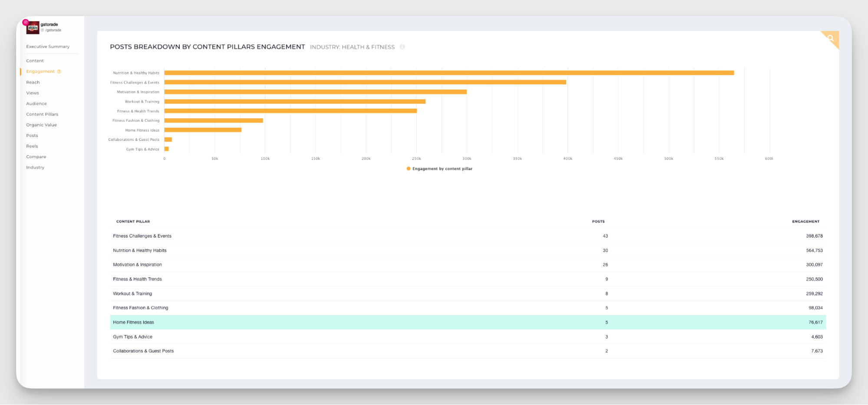Sort table by the Engagement column header
868x405 pixels.
point(805,222)
